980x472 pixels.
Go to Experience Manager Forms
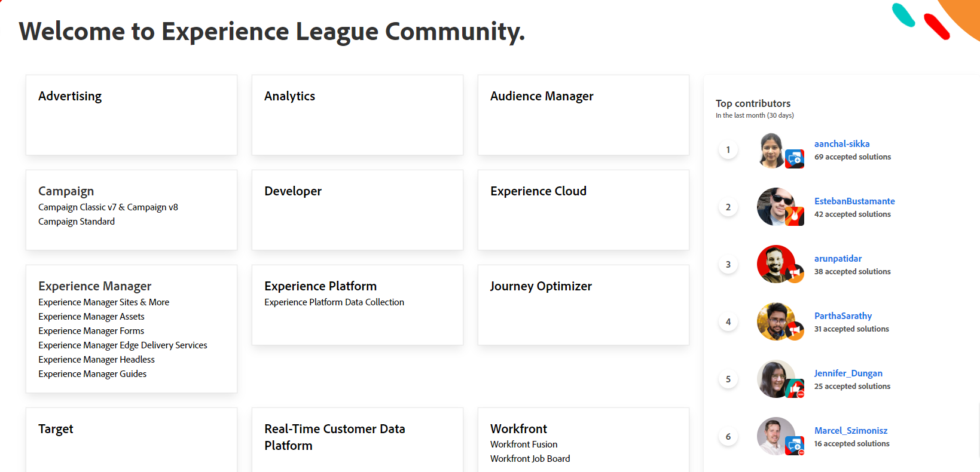(x=91, y=331)
